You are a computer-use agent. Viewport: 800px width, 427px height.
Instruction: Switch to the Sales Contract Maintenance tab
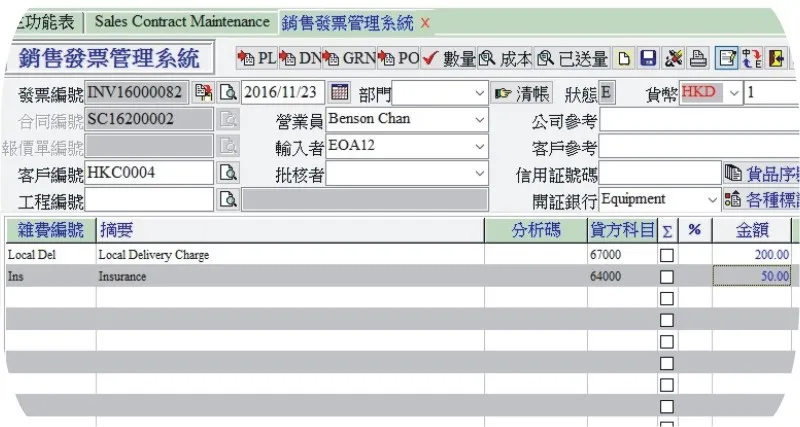(x=182, y=22)
